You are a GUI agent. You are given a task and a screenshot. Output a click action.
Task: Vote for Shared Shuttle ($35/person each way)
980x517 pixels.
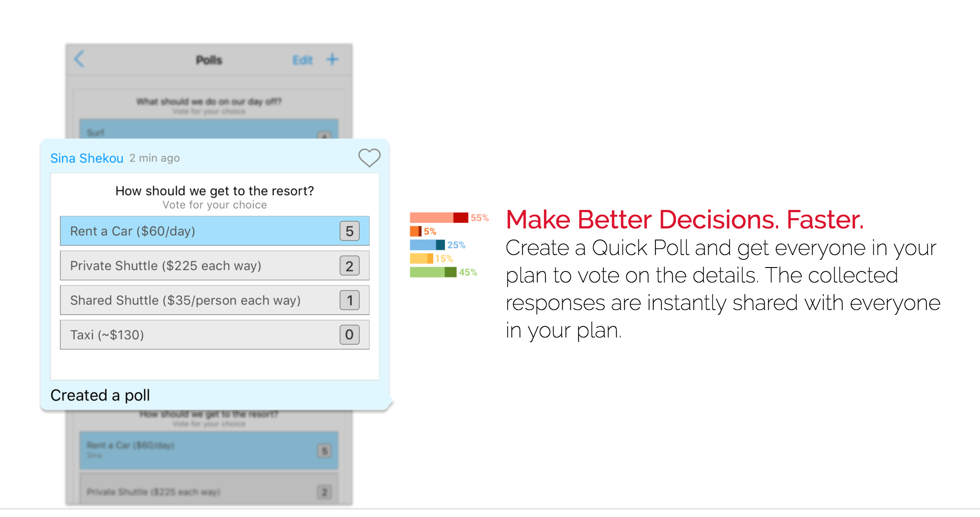[x=215, y=300]
